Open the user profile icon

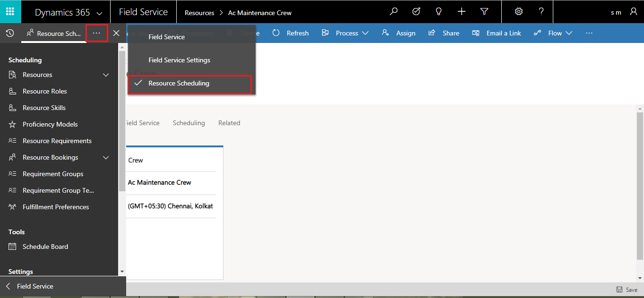634,12
